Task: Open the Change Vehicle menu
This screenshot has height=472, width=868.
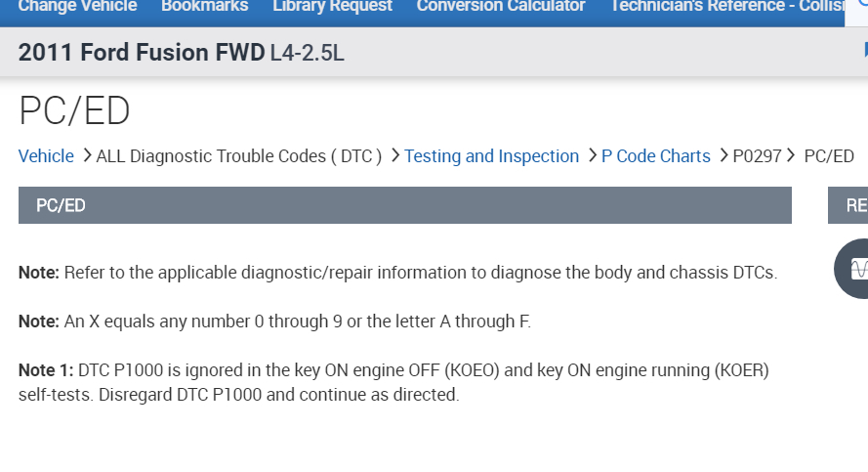Action: coord(78,6)
